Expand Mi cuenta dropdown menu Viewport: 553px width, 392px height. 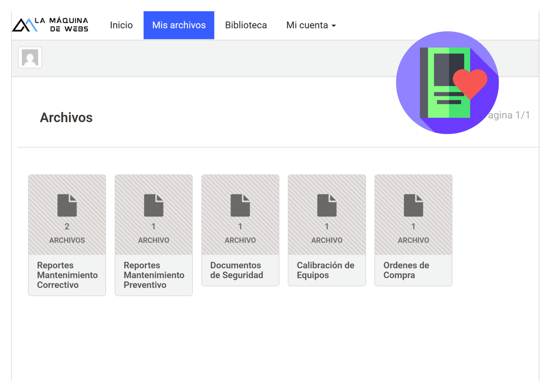pyautogui.click(x=311, y=25)
